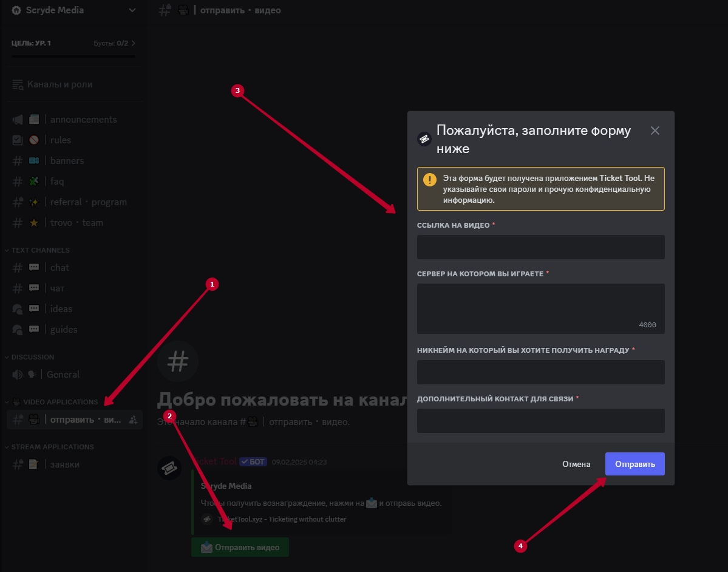Screen dimensions: 728x572
Task: Click the Ссылка на видео input field
Action: click(540, 247)
